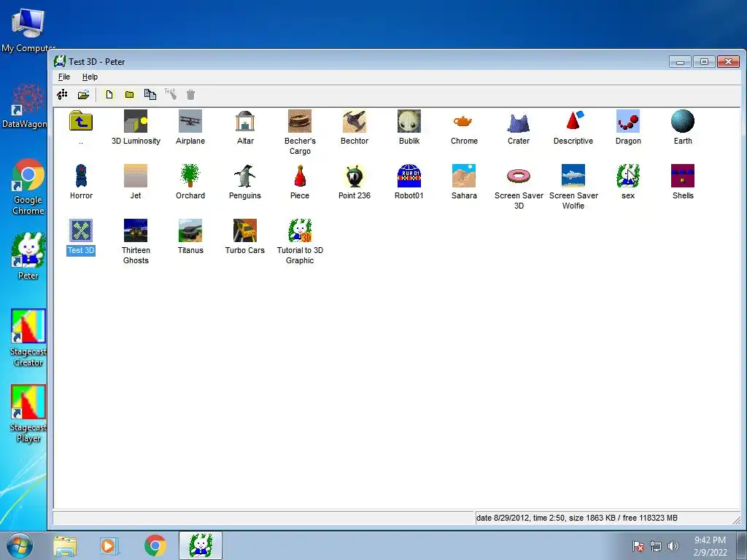Screen dimensions: 747x560
Task: Open the 3D Luminosity program icon
Action: (x=136, y=121)
